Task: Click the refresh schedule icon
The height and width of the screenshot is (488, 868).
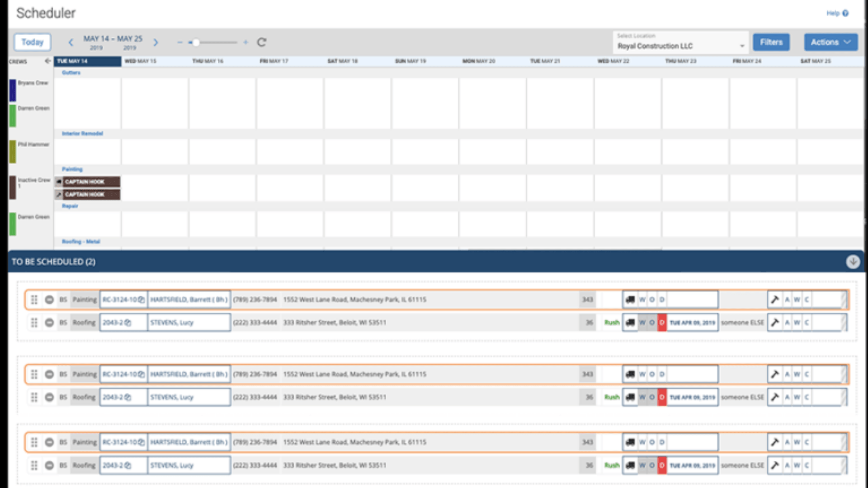Action: coord(261,42)
